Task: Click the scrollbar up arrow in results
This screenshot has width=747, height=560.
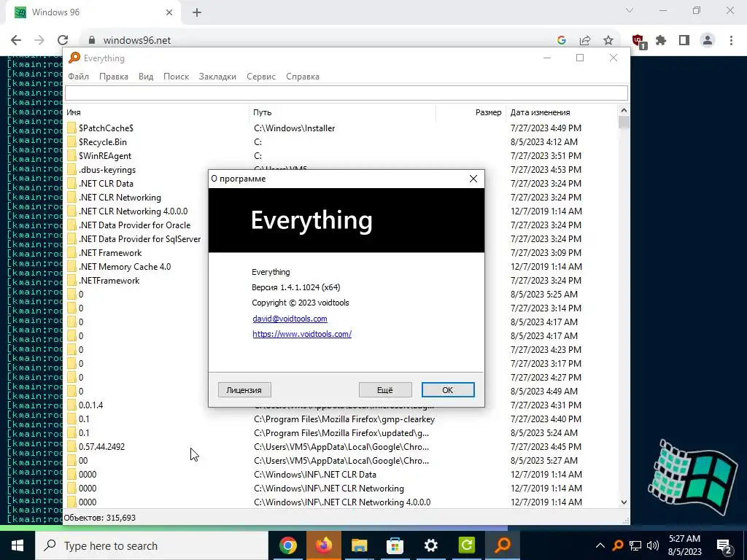Action: tap(624, 111)
